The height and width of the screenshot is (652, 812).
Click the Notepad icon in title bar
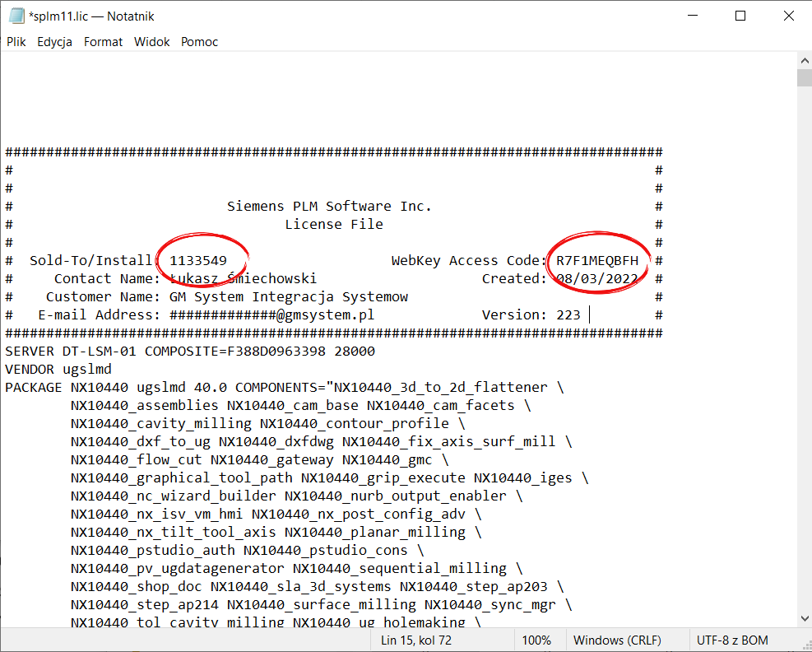(x=16, y=16)
